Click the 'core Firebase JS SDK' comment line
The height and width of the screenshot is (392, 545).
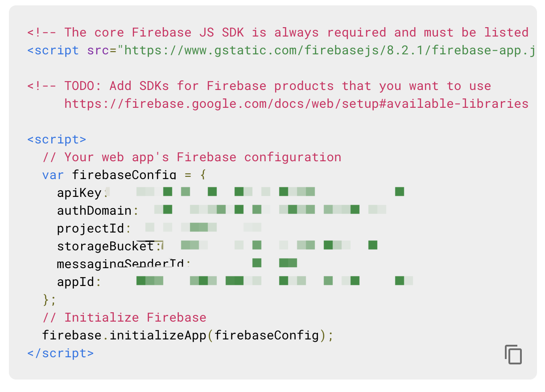tap(278, 33)
